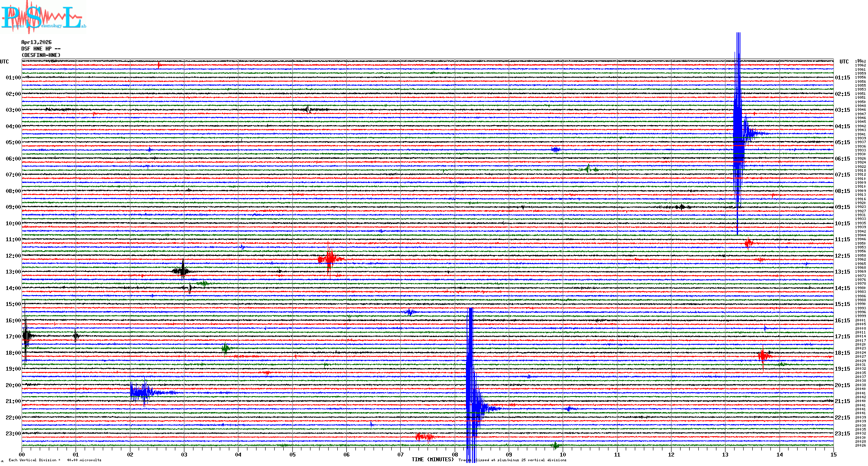This screenshot has height=466, width=868.
Task: Click the PSL Seismology Lab logo
Action: point(43,17)
